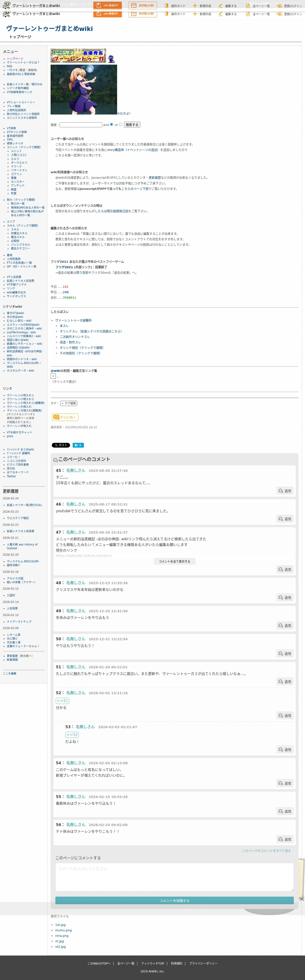
Task: Open 新着情報 in the sidebar
Action: (12, 660)
